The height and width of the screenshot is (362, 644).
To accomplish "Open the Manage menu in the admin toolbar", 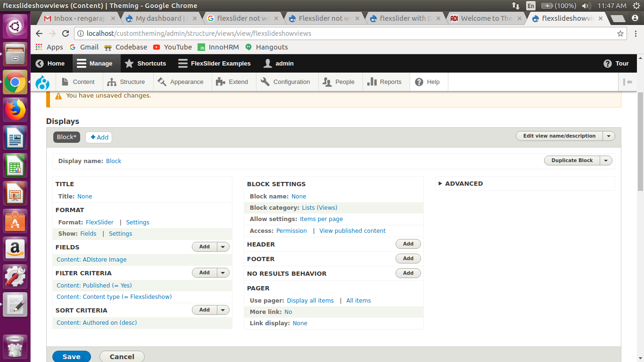I will [x=96, y=63].
